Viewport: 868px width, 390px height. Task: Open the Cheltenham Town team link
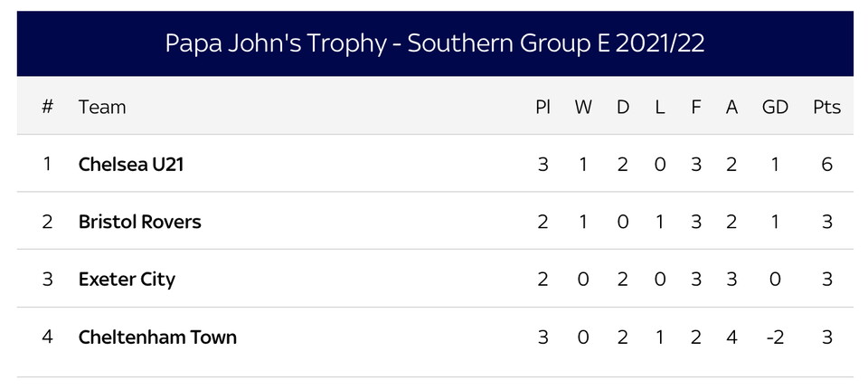point(157,338)
